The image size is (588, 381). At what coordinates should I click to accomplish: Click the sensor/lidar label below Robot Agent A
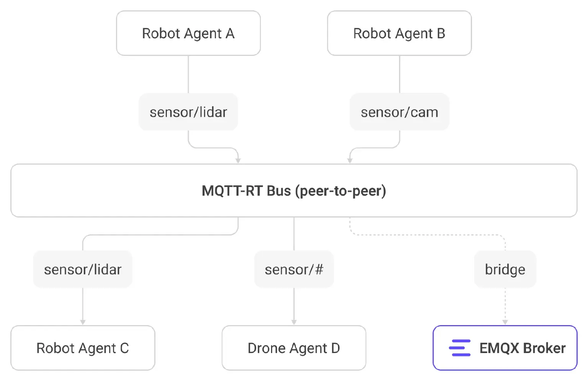(x=188, y=112)
